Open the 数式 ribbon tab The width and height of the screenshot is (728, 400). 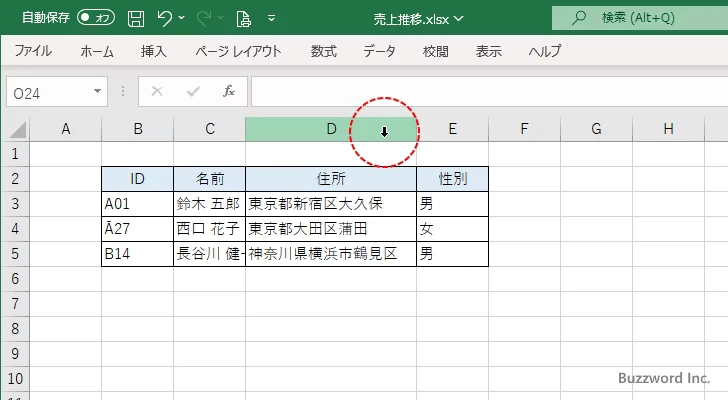point(323,52)
